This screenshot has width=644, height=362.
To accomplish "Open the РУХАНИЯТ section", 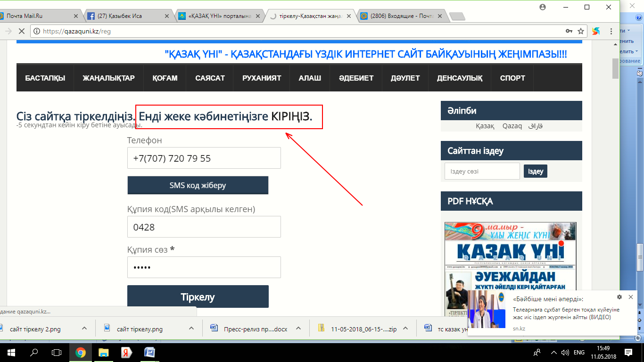I will pos(262,78).
